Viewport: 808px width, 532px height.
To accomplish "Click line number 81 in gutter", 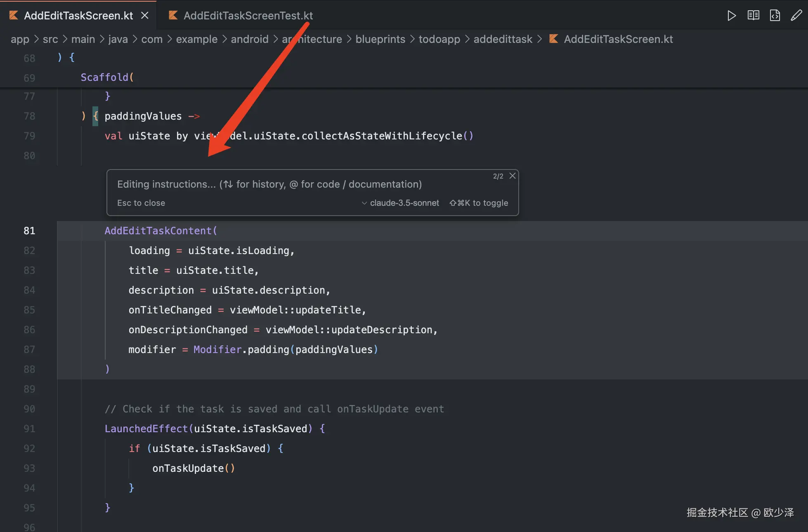I will tap(29, 231).
